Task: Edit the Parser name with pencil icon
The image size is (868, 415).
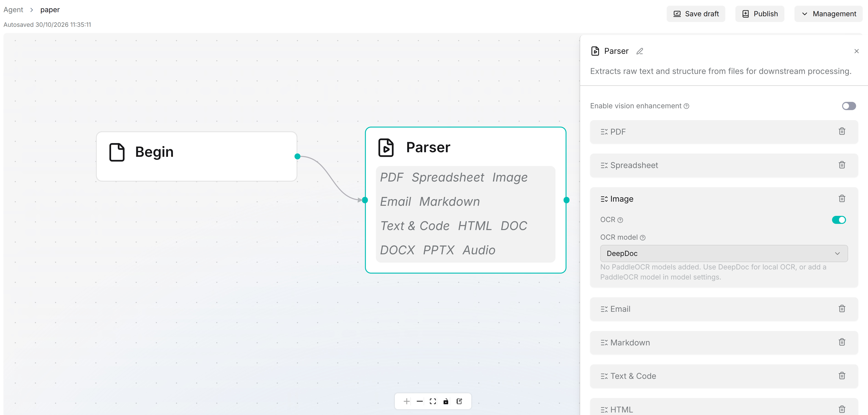Action: (639, 51)
